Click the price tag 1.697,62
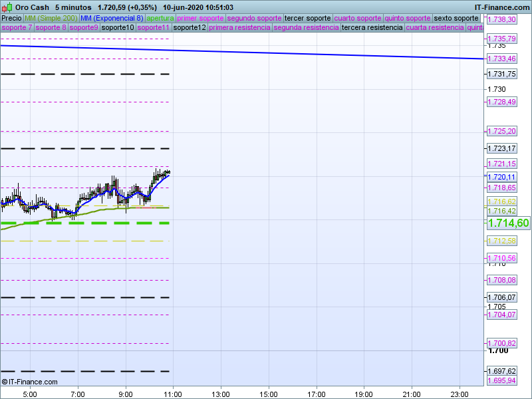Screen dimensions: 532x399 tap(502, 371)
